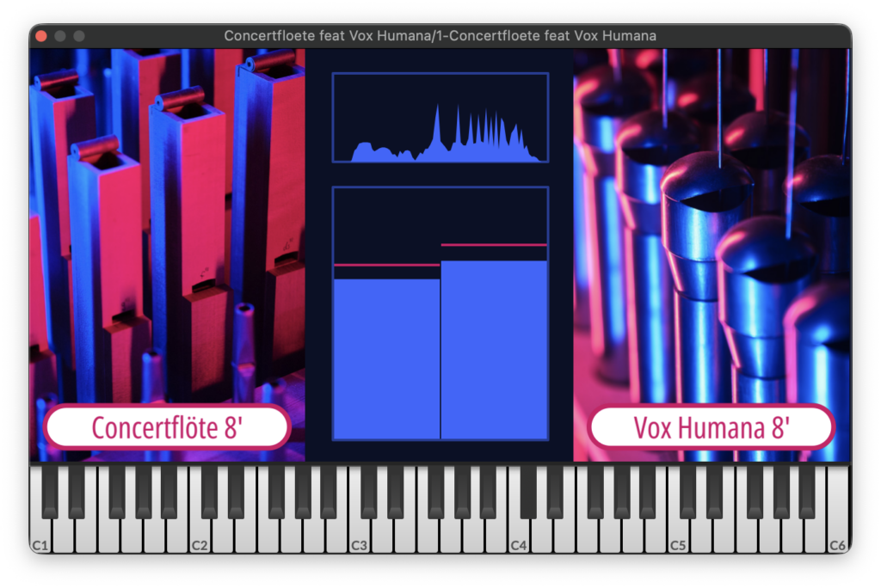
Task: Toggle the Vox Humana 8' stop button
Action: click(711, 427)
